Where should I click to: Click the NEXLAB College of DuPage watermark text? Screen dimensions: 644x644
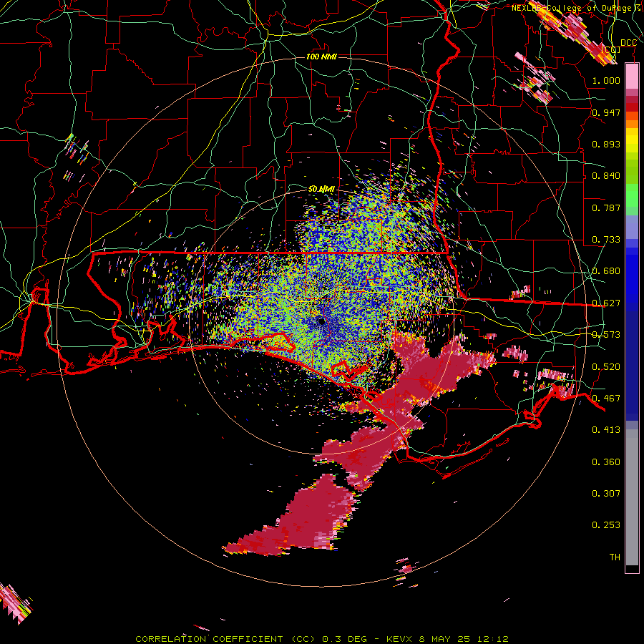577,8
